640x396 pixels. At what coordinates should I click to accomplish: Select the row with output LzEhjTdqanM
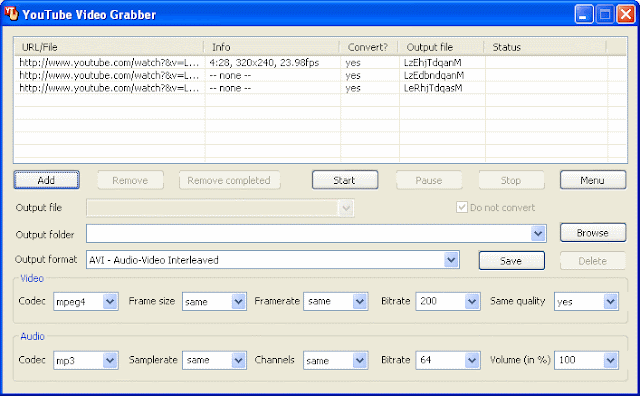(320, 62)
